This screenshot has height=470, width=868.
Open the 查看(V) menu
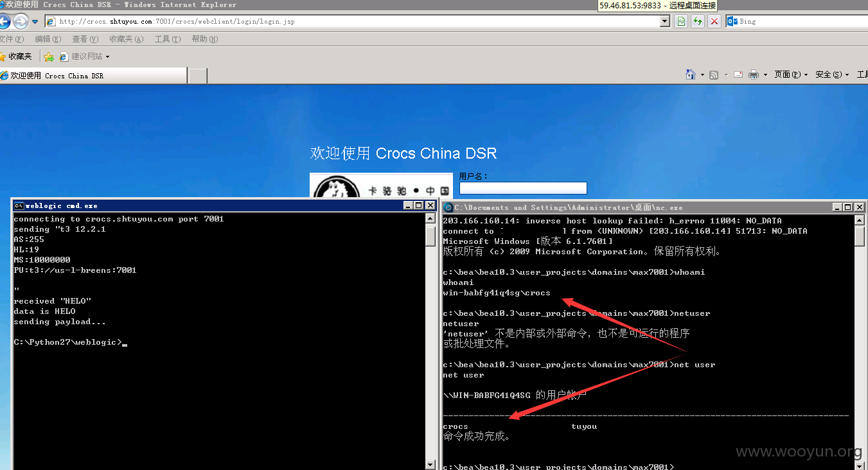pyautogui.click(x=85, y=39)
